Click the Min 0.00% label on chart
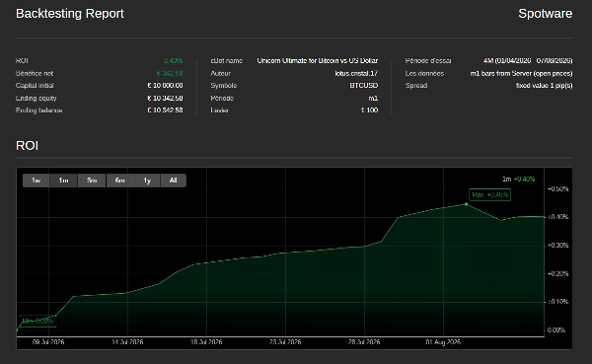Image resolution: width=592 pixels, height=364 pixels. (37, 321)
